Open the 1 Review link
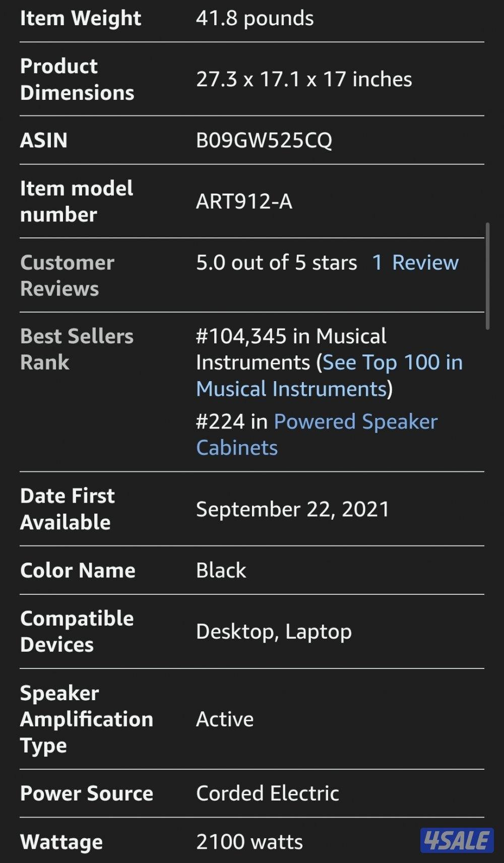Screen dimensions: 504x863 coord(415,263)
